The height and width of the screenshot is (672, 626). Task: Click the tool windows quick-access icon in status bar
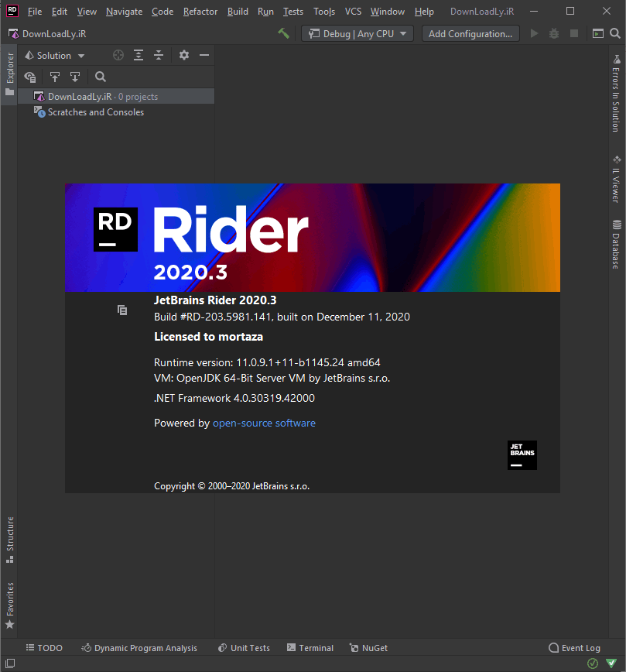tap(10, 663)
